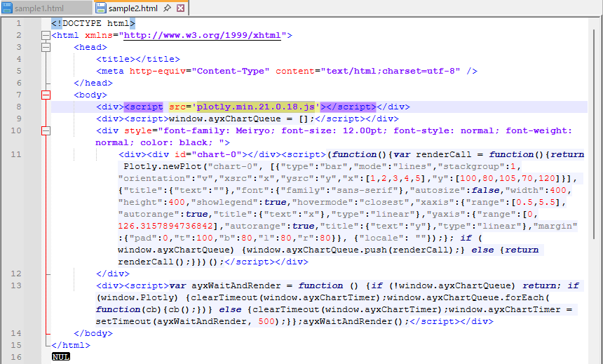Click the empty title tag on line 4
Image resolution: width=603 pixels, height=364 pixels.
pyautogui.click(x=137, y=59)
